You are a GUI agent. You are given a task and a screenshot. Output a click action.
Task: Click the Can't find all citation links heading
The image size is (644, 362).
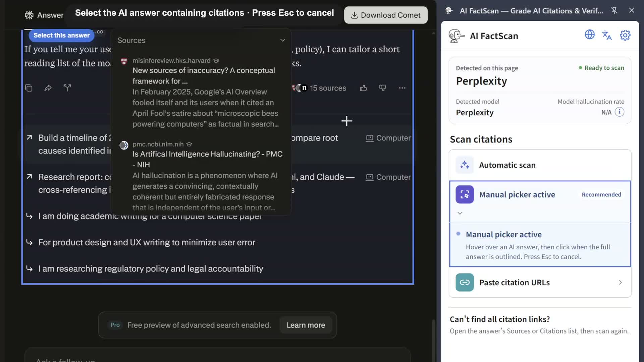(500, 319)
